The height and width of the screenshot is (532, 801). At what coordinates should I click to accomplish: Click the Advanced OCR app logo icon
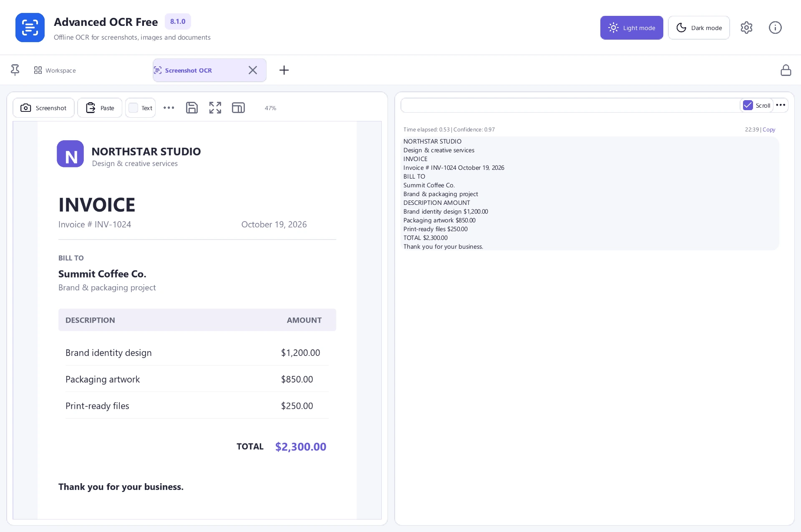[x=30, y=28]
